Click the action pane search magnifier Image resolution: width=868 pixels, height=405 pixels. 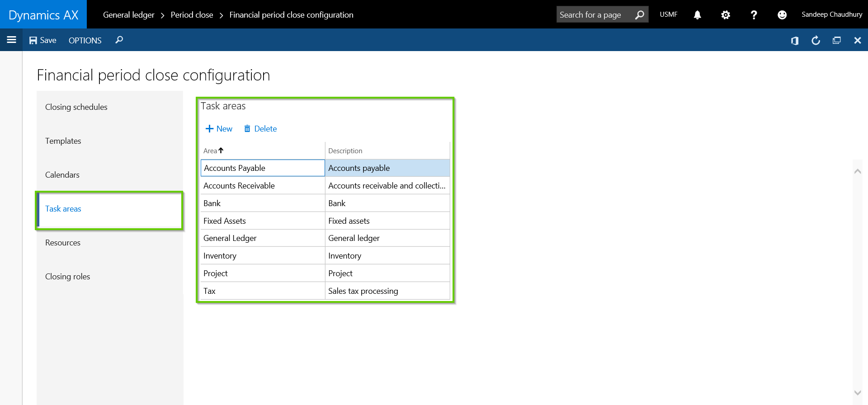(119, 40)
